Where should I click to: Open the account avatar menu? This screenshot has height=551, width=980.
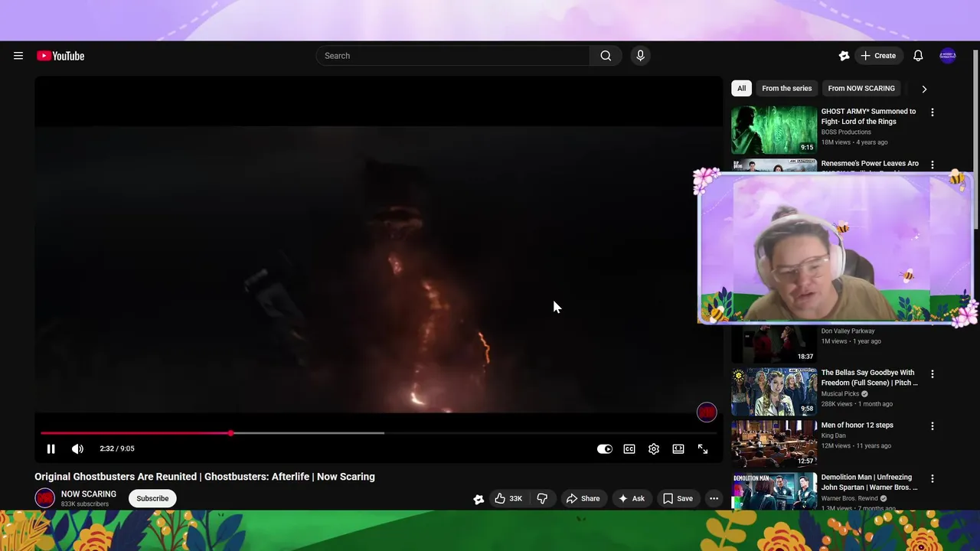coord(948,56)
